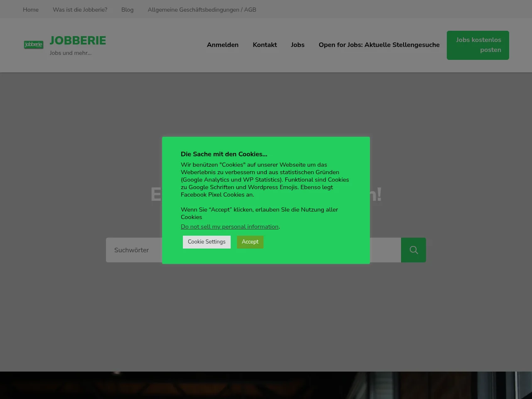Click the 'Die Sache mit den Cookies...' heading
Screen dimensions: 532x399
[224, 154]
